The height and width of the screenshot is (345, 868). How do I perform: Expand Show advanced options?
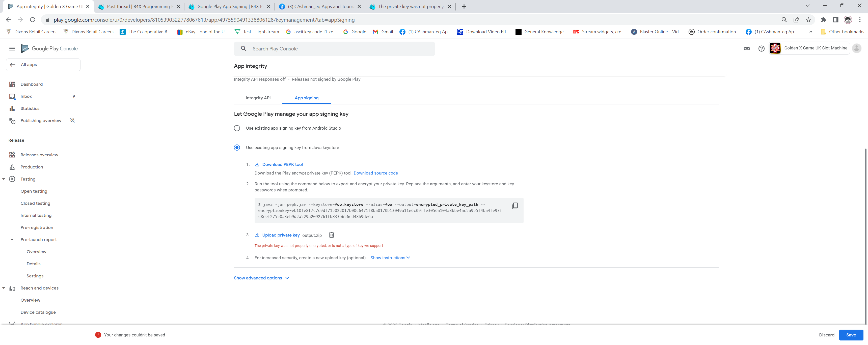[261, 278]
